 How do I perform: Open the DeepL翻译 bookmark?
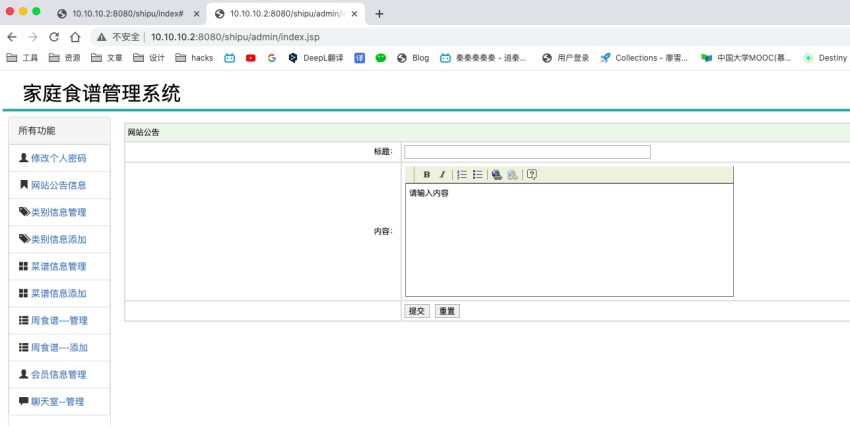(x=315, y=58)
